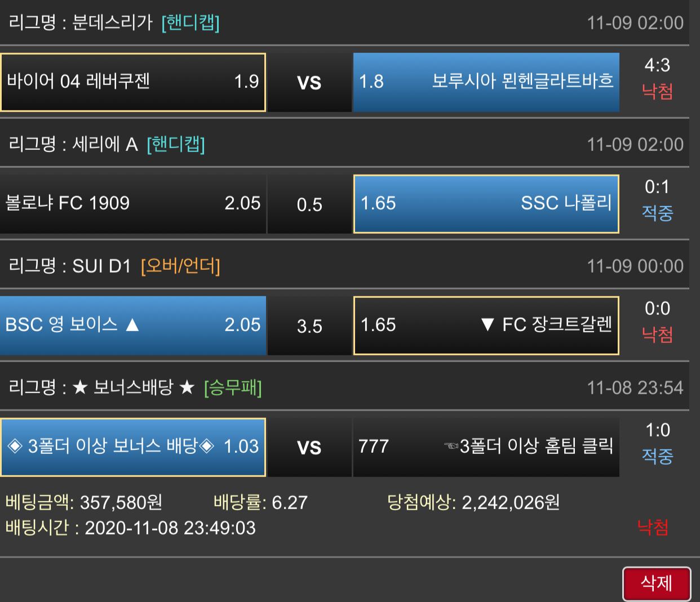Click the pointing hand icon
The height and width of the screenshot is (602, 700).
[x=451, y=447]
